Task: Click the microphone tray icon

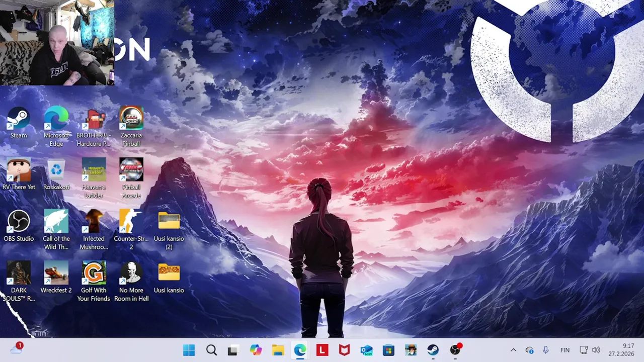Action: point(545,350)
